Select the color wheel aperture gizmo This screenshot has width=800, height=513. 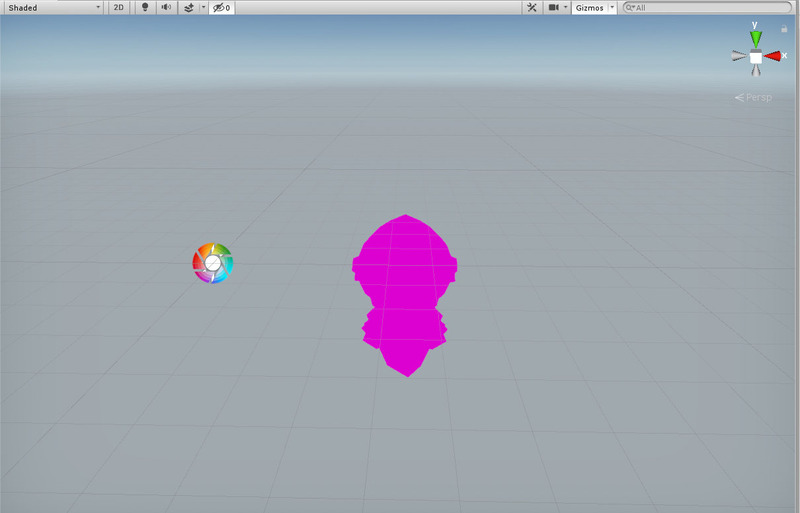pos(213,263)
